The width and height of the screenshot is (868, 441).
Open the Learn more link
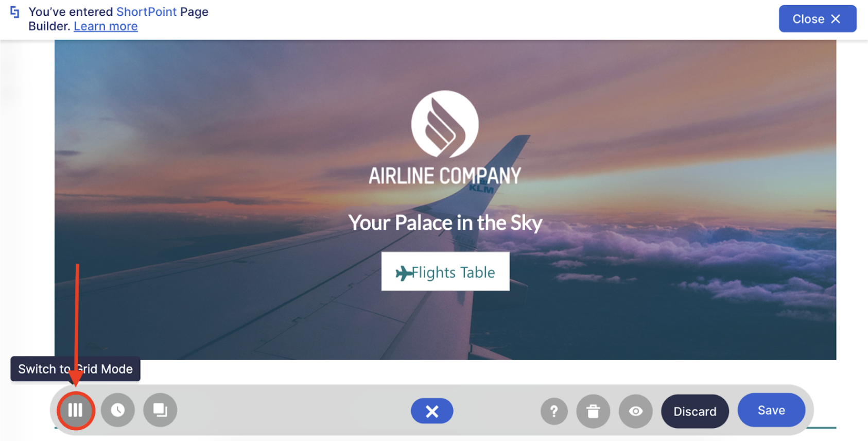coord(106,26)
